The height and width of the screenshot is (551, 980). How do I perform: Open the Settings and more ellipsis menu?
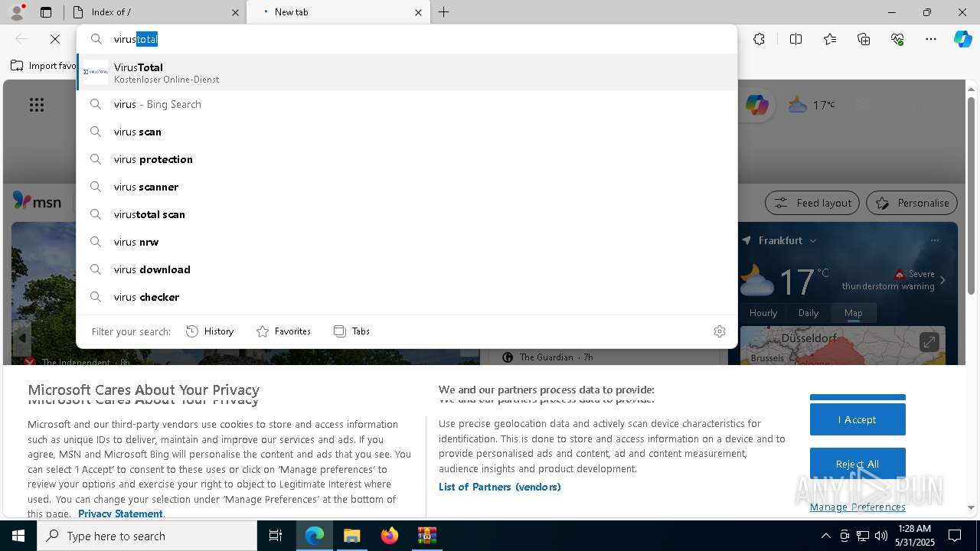931,39
